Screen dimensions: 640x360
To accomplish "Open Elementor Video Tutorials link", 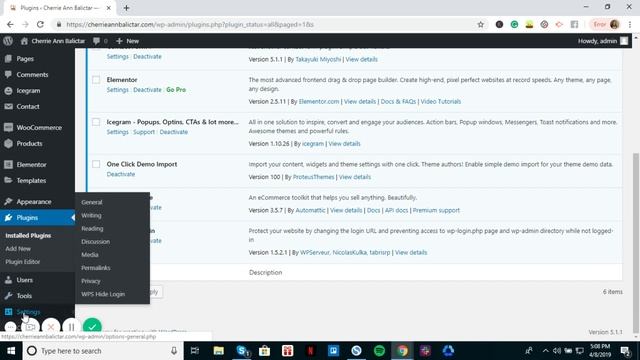I will coord(440,102).
